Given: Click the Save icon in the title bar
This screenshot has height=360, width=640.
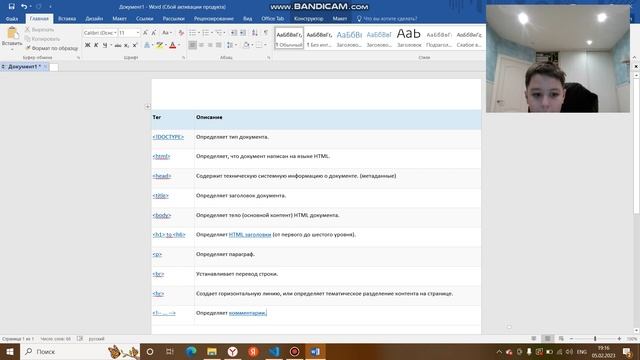Looking at the screenshot, I should pyautogui.click(x=11, y=6).
